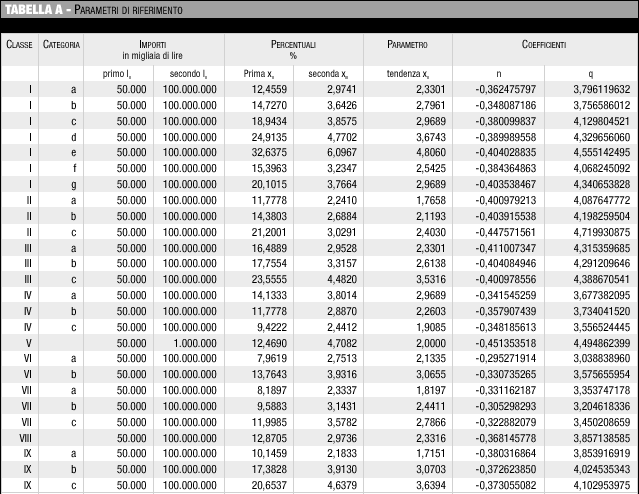The width and height of the screenshot is (639, 494).
Task: Click the value 14,3803
Action: [x=269, y=216]
